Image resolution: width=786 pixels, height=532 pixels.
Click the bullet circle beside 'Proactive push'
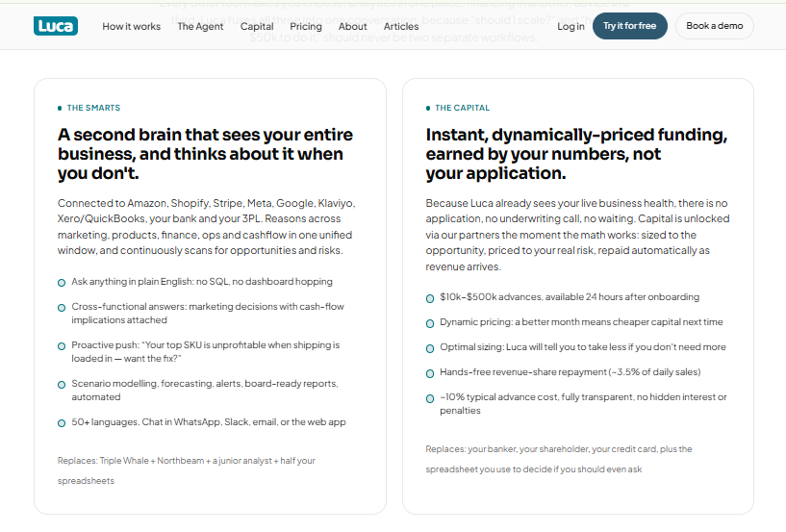click(x=62, y=346)
